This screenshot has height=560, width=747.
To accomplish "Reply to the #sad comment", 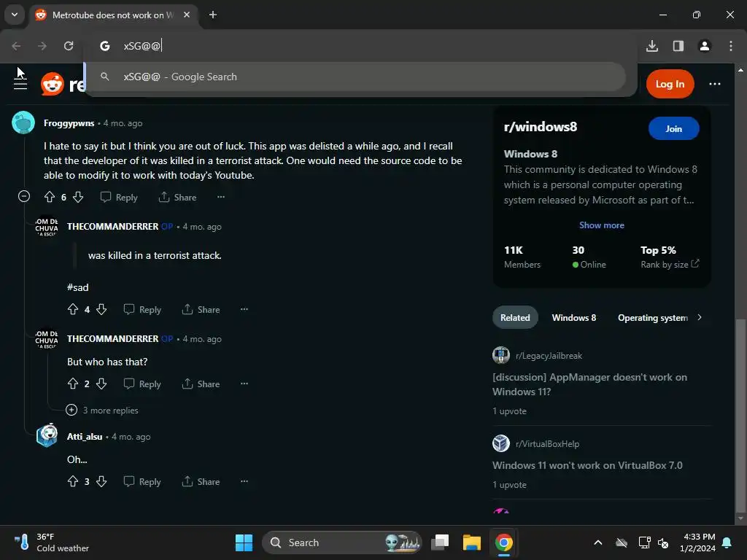I will point(142,309).
